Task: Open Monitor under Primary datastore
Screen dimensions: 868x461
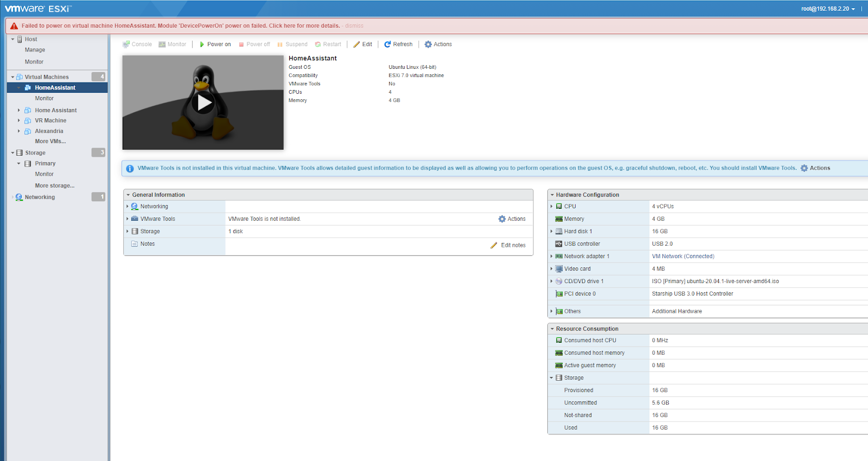Action: 44,174
